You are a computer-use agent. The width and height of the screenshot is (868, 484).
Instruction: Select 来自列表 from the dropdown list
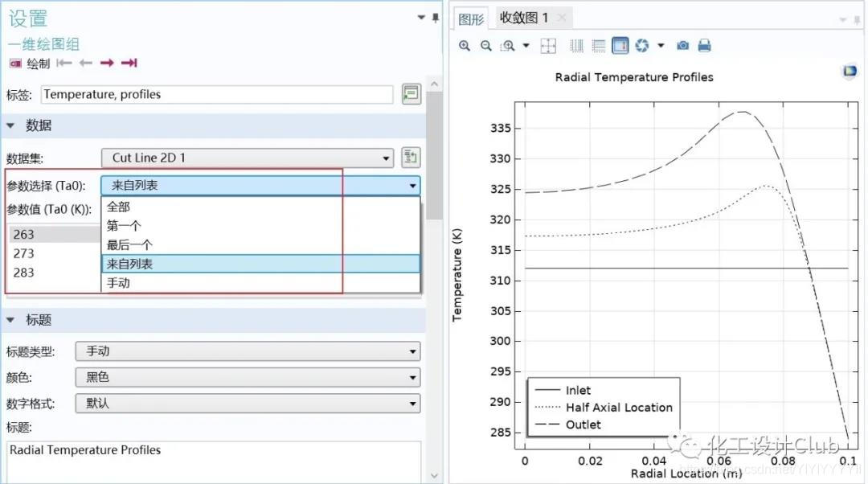(260, 264)
